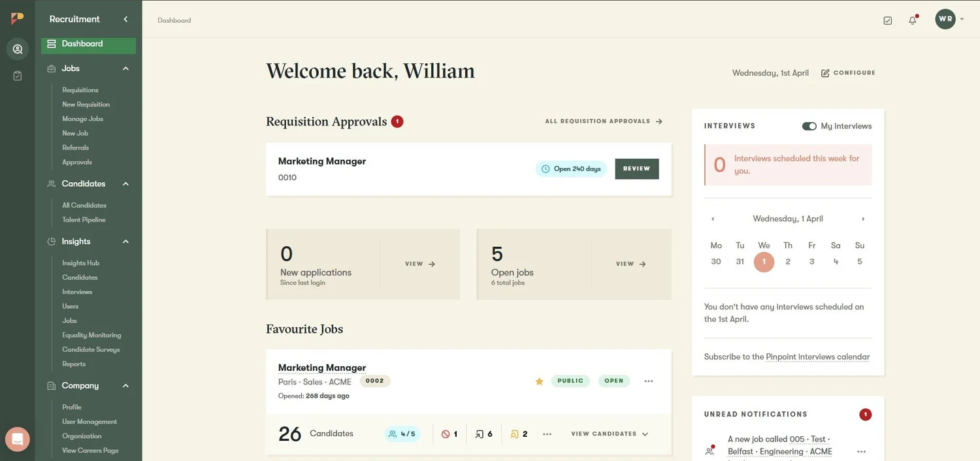980x461 pixels.
Task: Open the chat support bubble
Action: click(18, 439)
